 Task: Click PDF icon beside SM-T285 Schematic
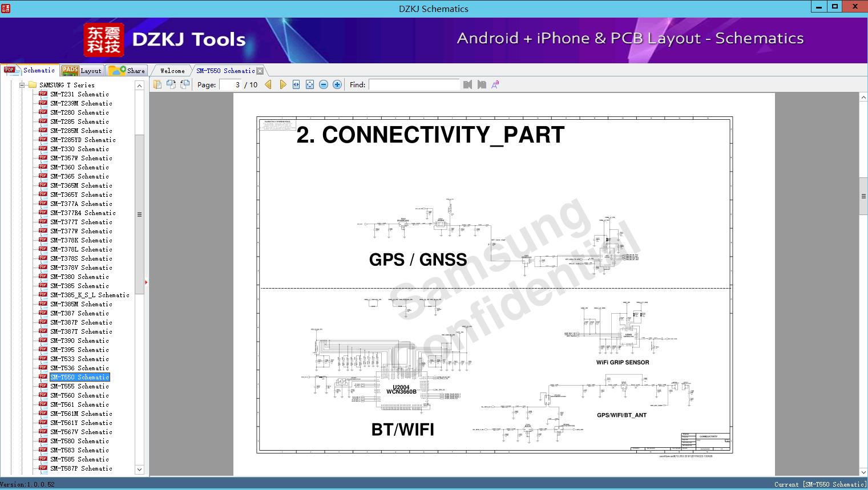[43, 122]
